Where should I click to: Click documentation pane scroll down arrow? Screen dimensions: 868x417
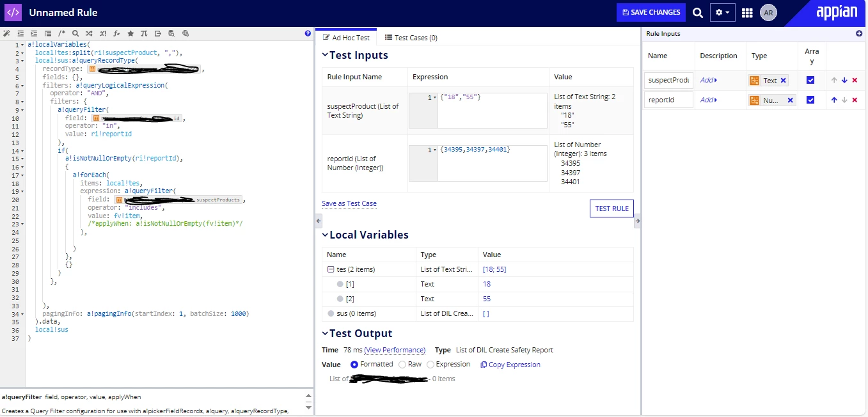pos(309,407)
